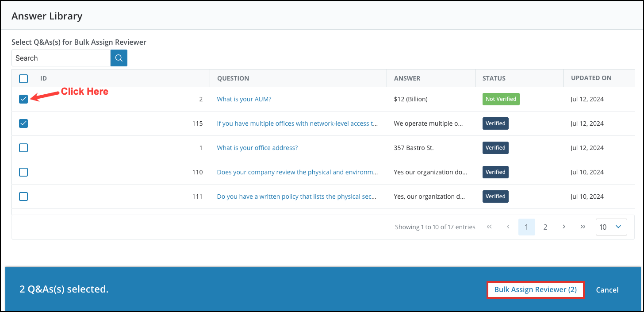The image size is (644, 312).
Task: Jump to first page via double-left arrow
Action: 489,227
